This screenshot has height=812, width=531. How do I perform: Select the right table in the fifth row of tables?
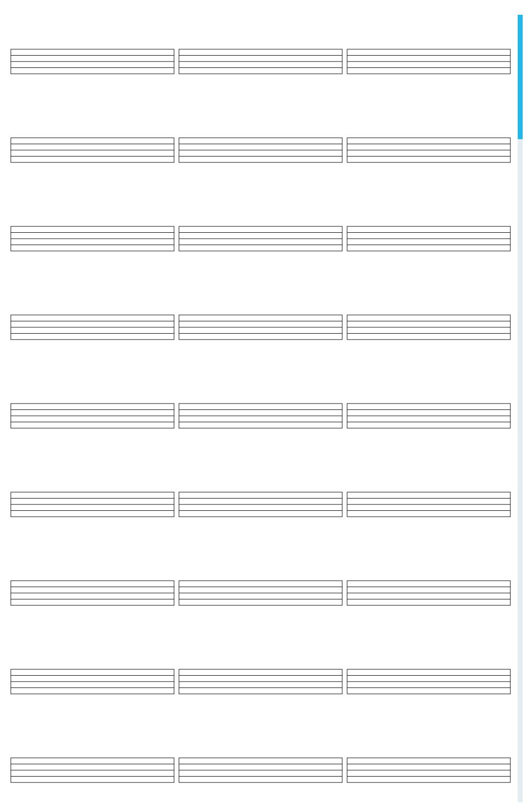coord(429,416)
